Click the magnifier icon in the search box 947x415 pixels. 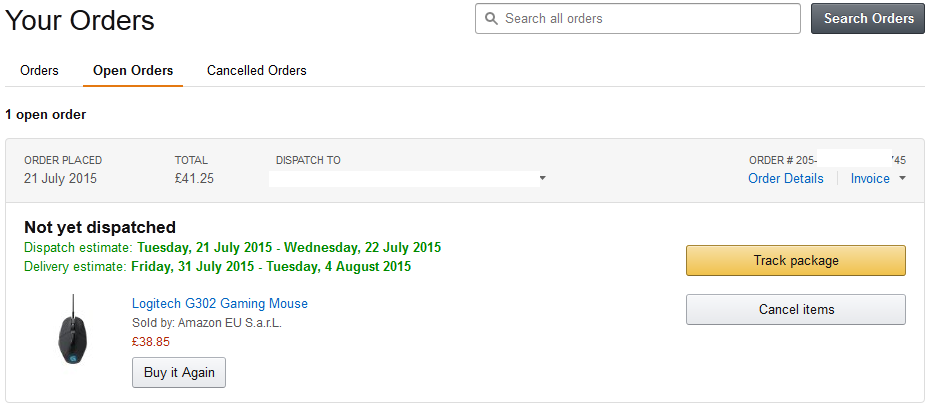(x=491, y=19)
